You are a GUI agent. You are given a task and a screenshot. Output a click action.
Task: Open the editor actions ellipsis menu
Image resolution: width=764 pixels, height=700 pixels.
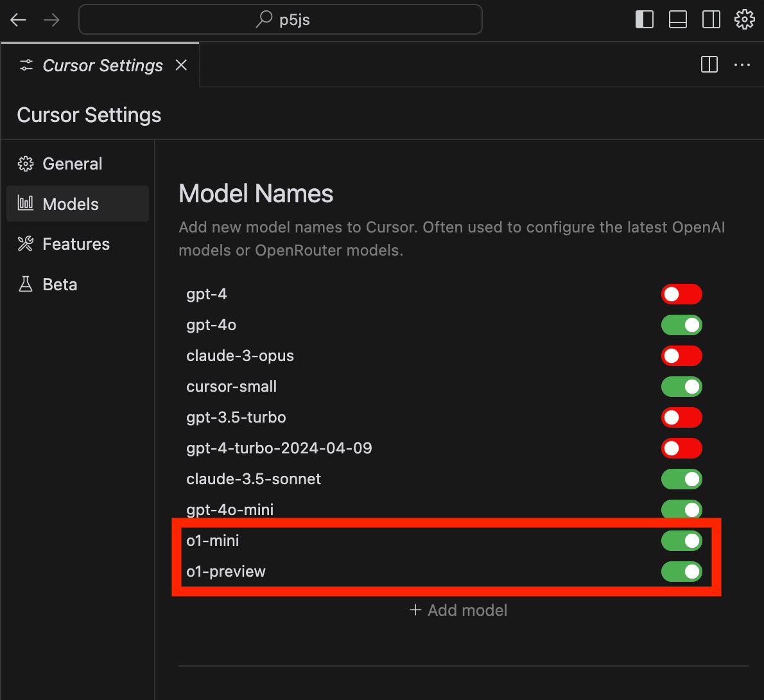point(742,65)
